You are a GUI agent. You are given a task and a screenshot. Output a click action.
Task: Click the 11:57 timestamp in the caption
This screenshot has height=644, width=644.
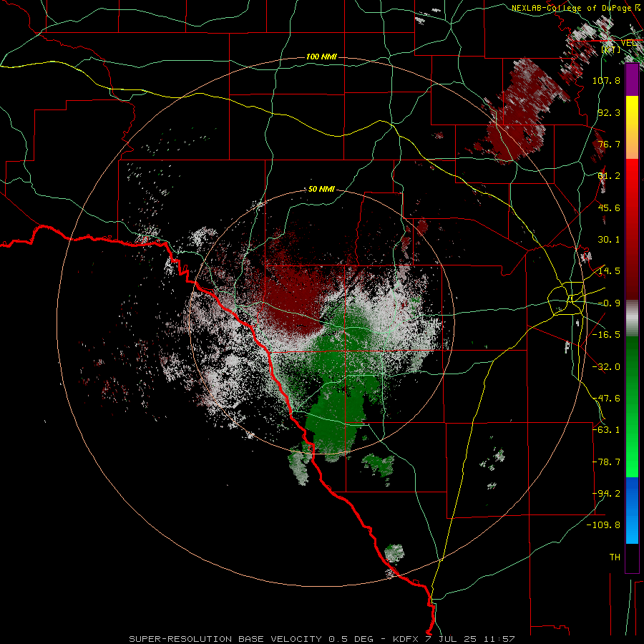click(498, 639)
